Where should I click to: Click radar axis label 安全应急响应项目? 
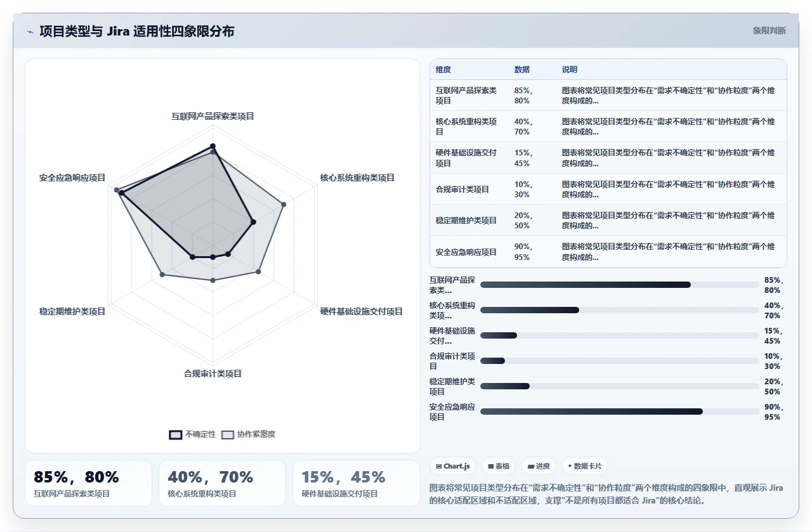[x=72, y=178]
